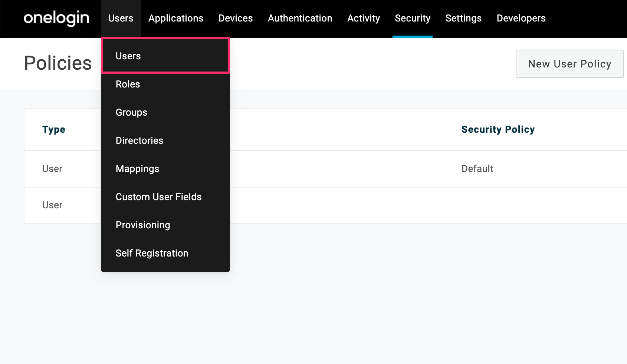Select the Default security policy cell

click(x=477, y=169)
